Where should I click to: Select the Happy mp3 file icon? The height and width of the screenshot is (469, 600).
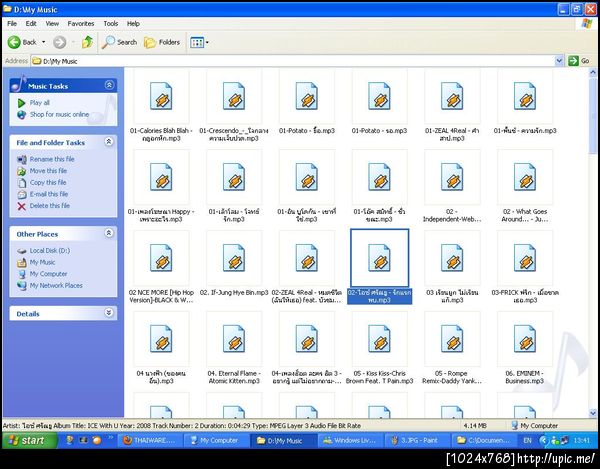click(161, 177)
